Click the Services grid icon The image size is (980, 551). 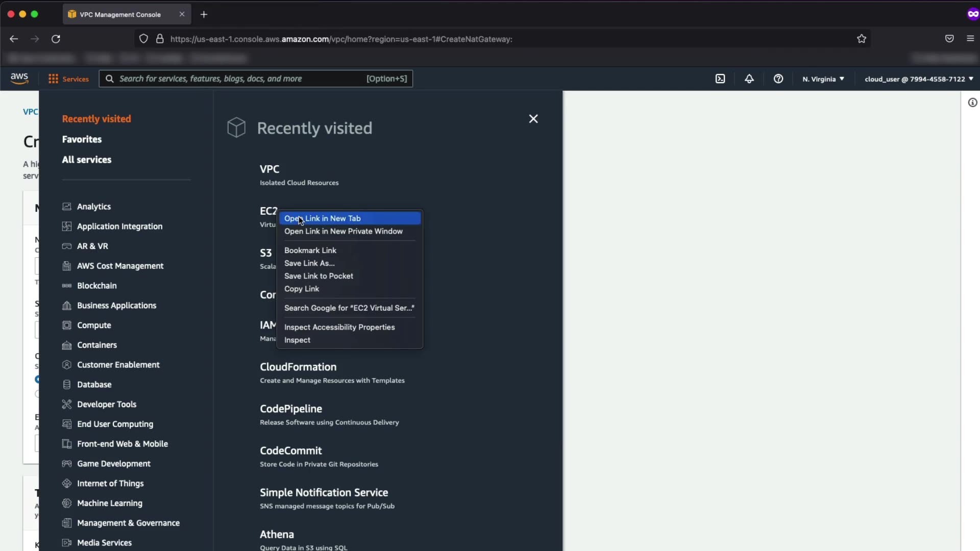pyautogui.click(x=53, y=79)
